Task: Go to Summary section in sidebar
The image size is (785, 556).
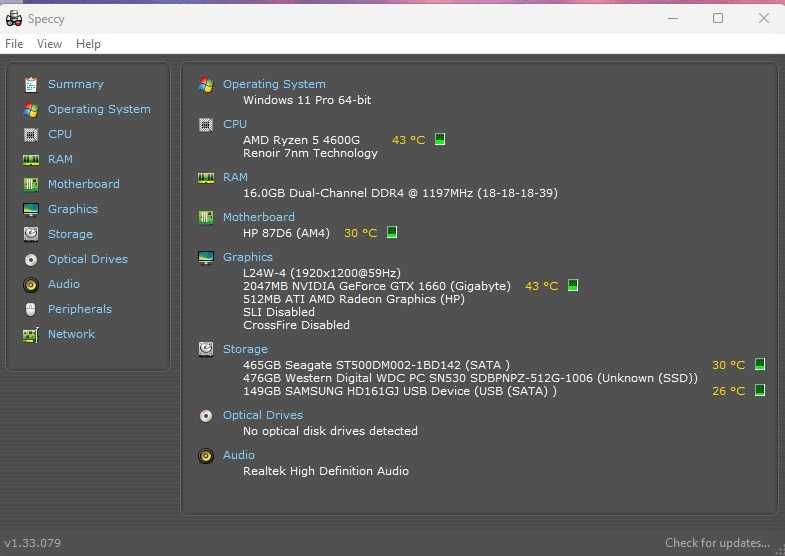Action: (x=76, y=84)
